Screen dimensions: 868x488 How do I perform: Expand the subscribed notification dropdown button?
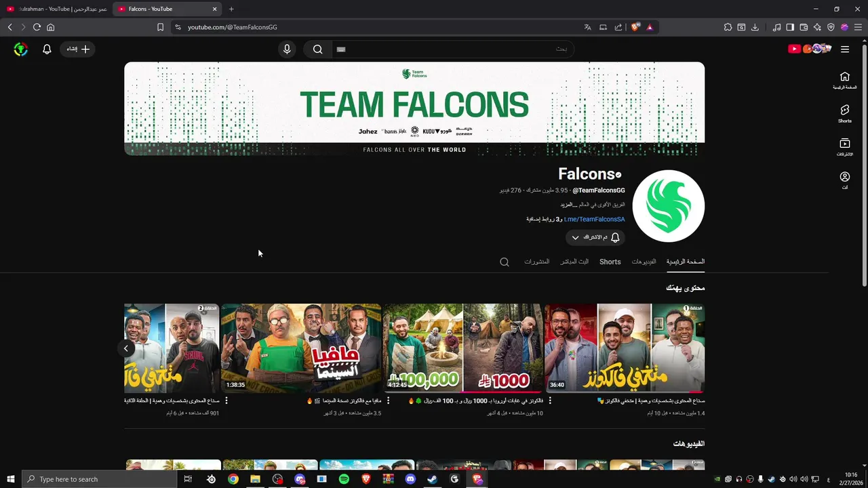(x=595, y=237)
